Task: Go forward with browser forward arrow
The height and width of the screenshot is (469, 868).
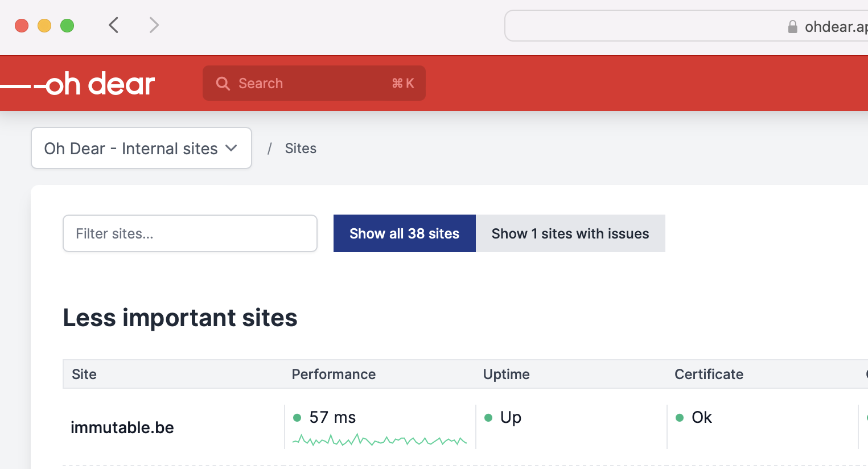Action: (154, 25)
